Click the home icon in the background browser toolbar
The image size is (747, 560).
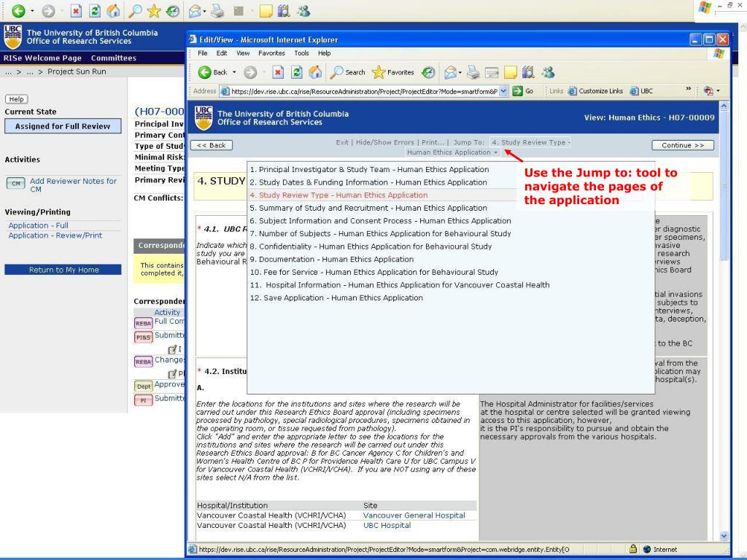pos(113,10)
